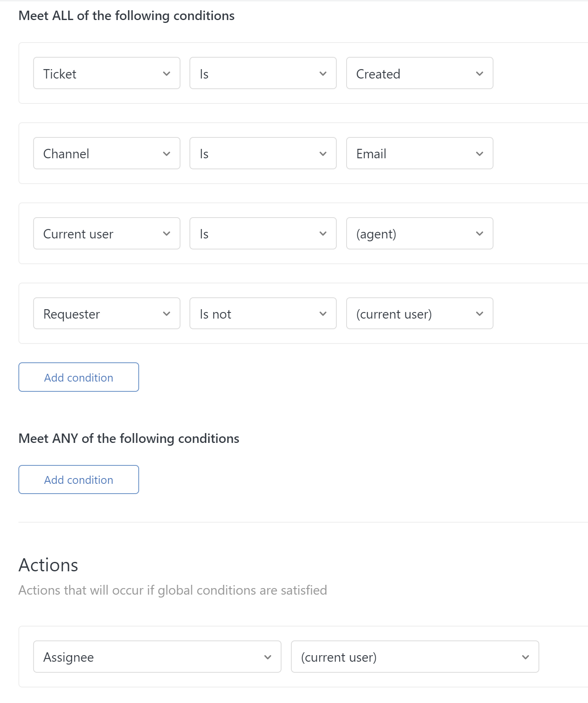This screenshot has height=703, width=588.
Task: Expand the Is operator for Ticket row
Action: pos(263,74)
